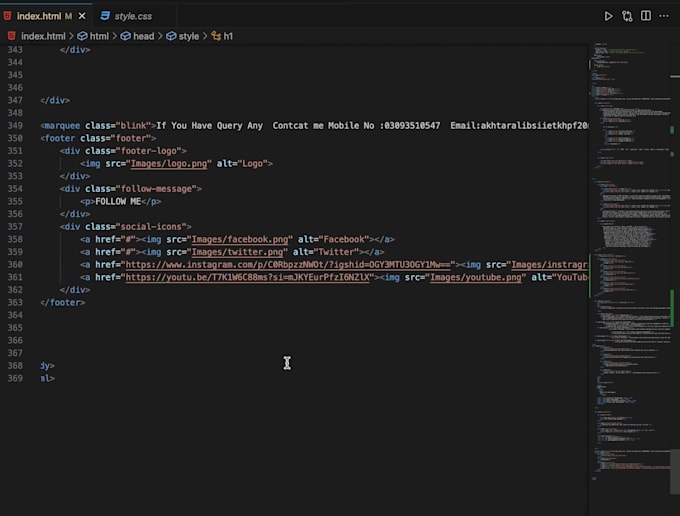Click the CSS file icon on style.css tab
Image resolution: width=680 pixels, height=516 pixels.
point(105,16)
